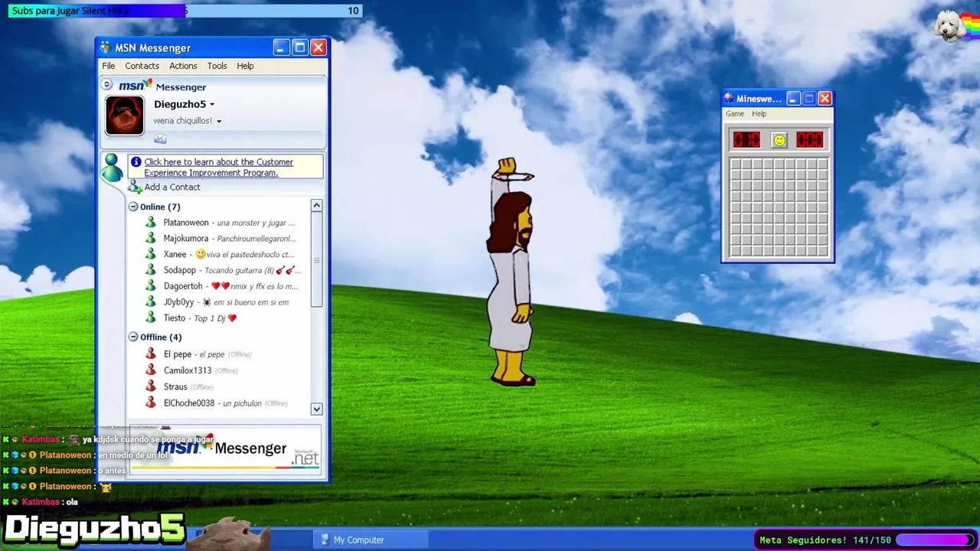Minimize the MSN Messenger window

[280, 48]
